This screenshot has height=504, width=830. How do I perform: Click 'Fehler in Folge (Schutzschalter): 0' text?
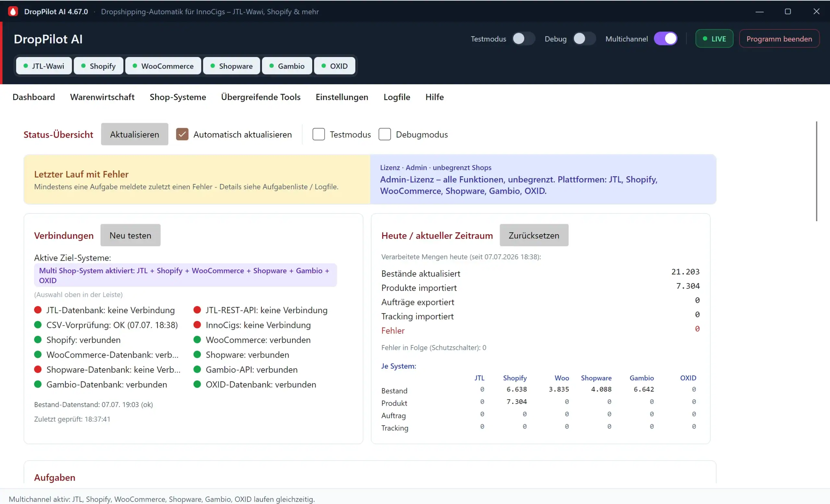[x=433, y=348]
